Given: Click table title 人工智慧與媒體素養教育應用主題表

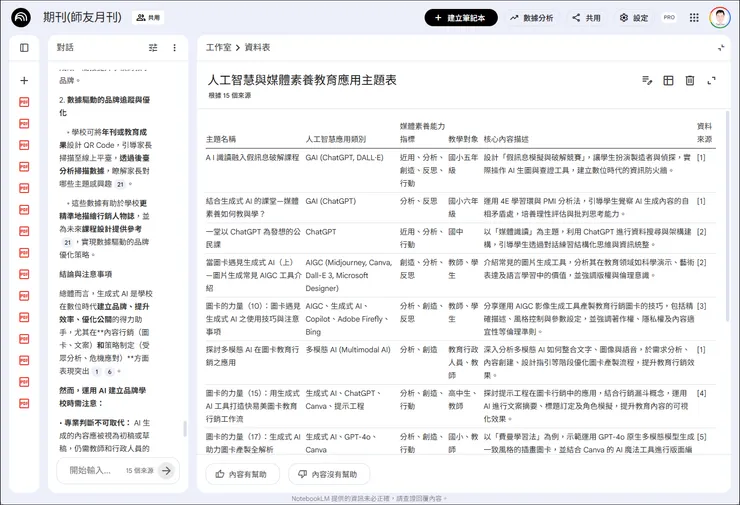Looking at the screenshot, I should [x=302, y=80].
